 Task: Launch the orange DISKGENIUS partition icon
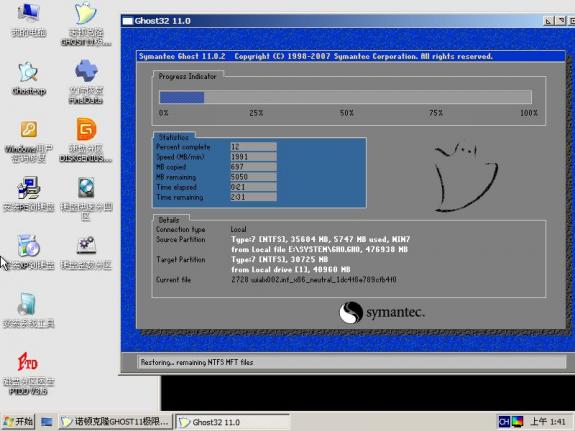click(86, 129)
